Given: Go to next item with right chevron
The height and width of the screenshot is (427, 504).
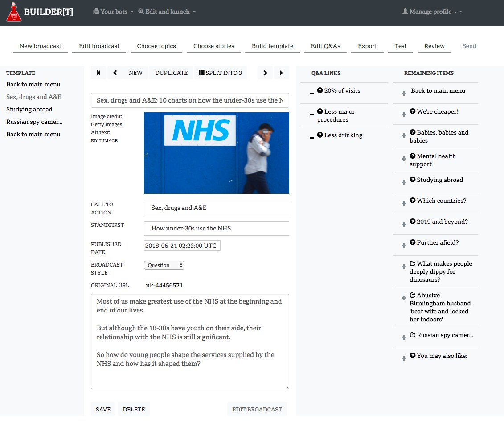Looking at the screenshot, I should [265, 73].
